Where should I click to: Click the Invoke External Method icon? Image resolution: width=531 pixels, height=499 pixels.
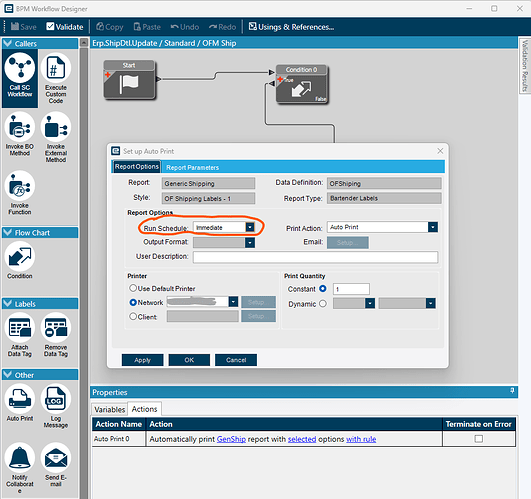56,127
